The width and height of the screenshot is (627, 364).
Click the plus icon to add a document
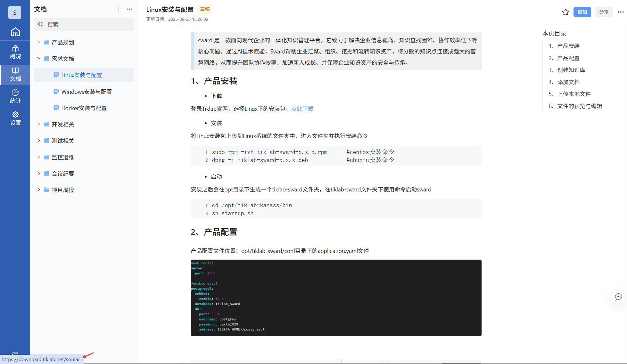[x=119, y=9]
